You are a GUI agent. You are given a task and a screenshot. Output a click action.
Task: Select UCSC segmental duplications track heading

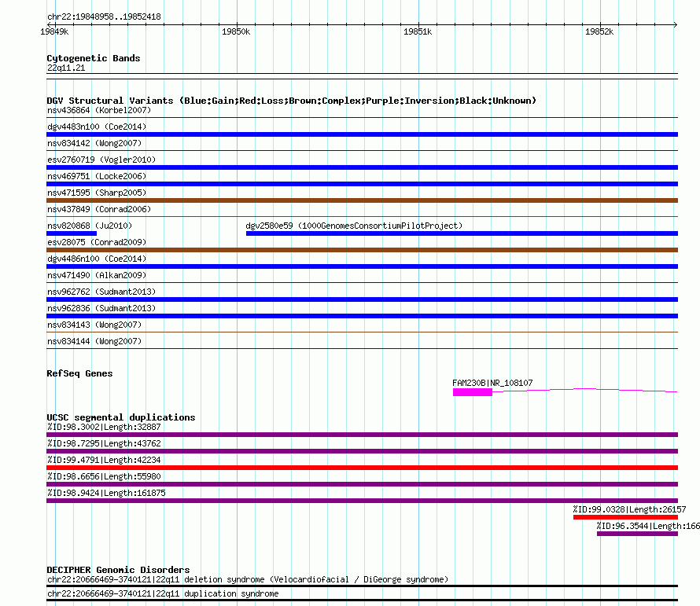point(121,417)
